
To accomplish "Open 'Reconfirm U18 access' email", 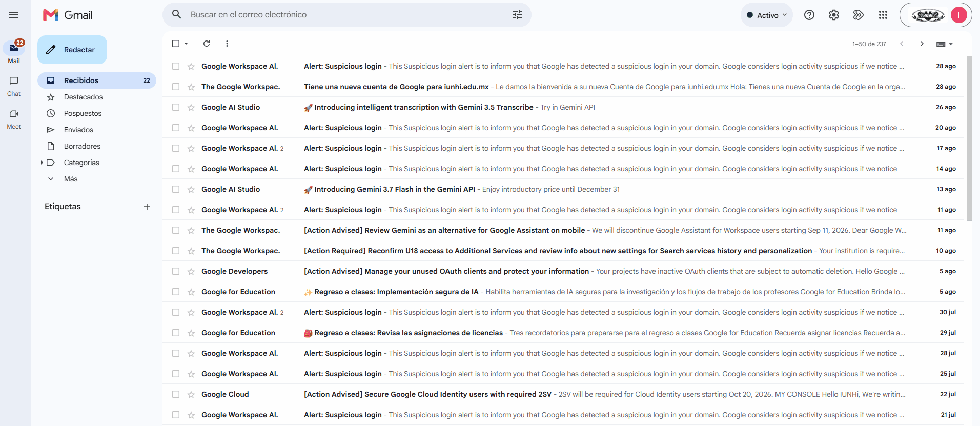I will [563, 251].
